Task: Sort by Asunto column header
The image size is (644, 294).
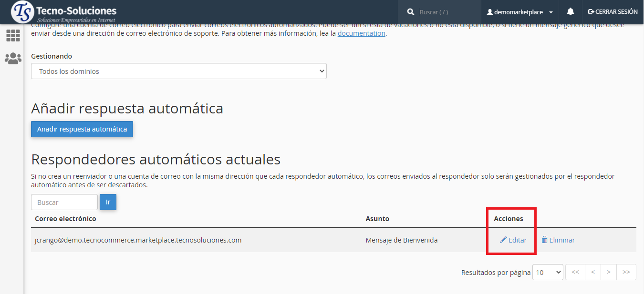Action: [377, 219]
